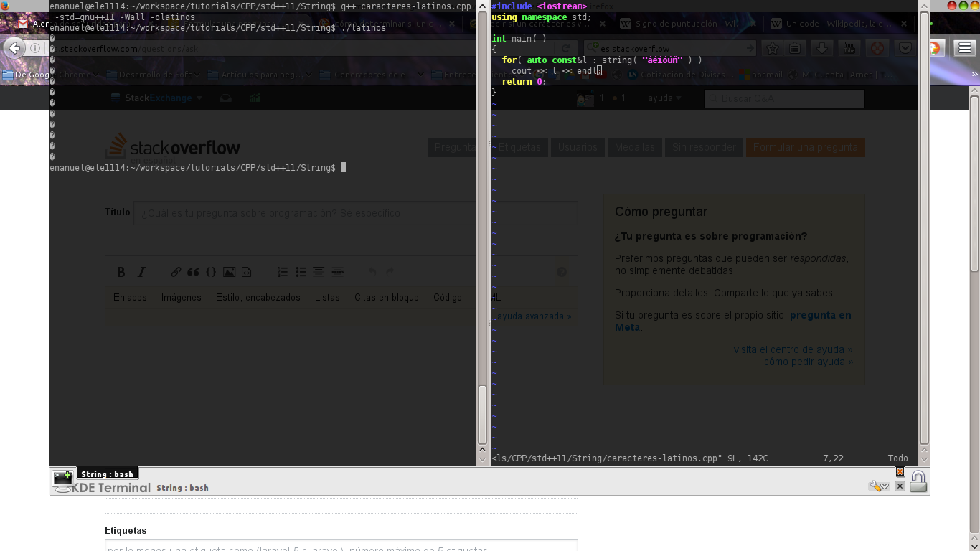The width and height of the screenshot is (980, 551).
Task: Reload the page in Firefox
Action: (566, 49)
